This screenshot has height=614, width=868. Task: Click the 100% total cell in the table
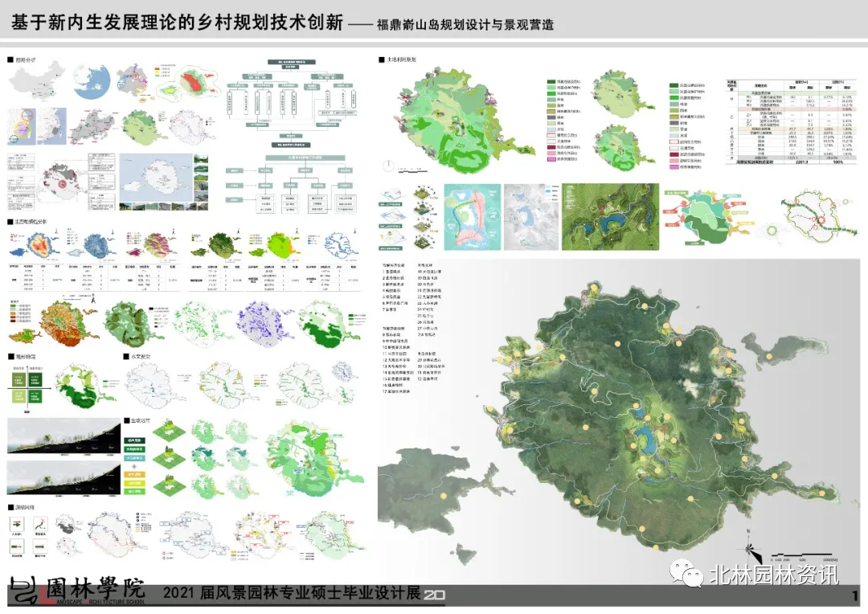837,162
